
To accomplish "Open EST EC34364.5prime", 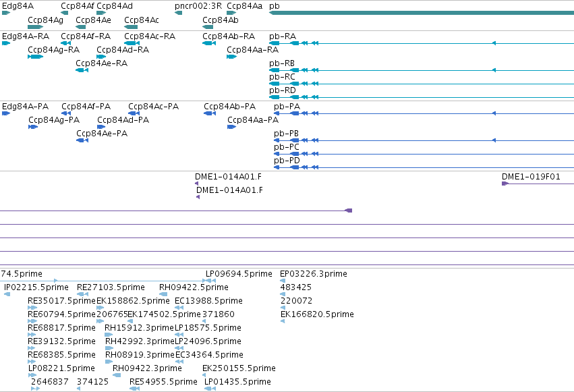I will [209, 355].
